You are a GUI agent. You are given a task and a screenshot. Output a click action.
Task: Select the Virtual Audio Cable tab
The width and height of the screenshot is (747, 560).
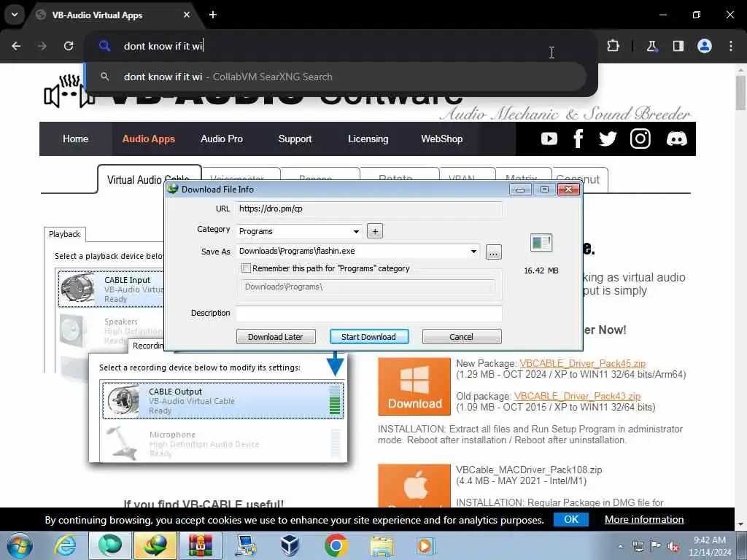148,179
